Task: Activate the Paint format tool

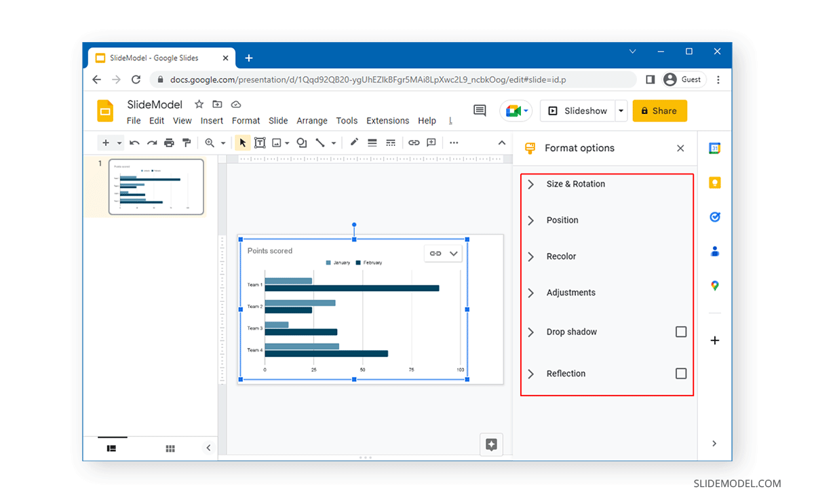Action: [x=187, y=142]
